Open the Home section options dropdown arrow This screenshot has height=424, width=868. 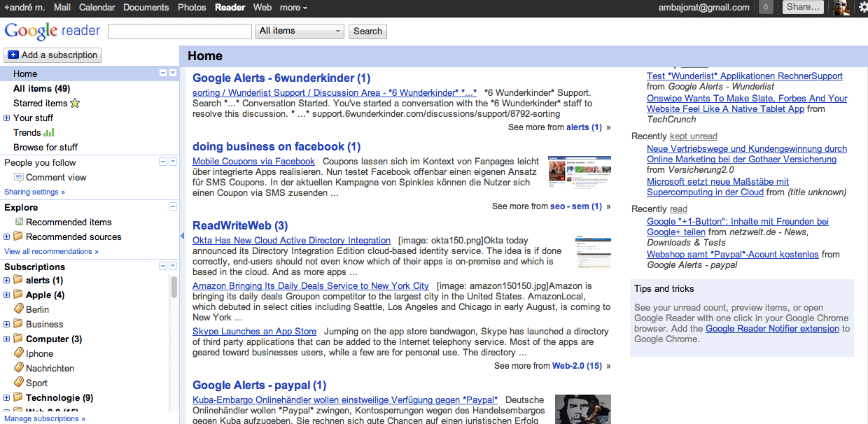172,73
